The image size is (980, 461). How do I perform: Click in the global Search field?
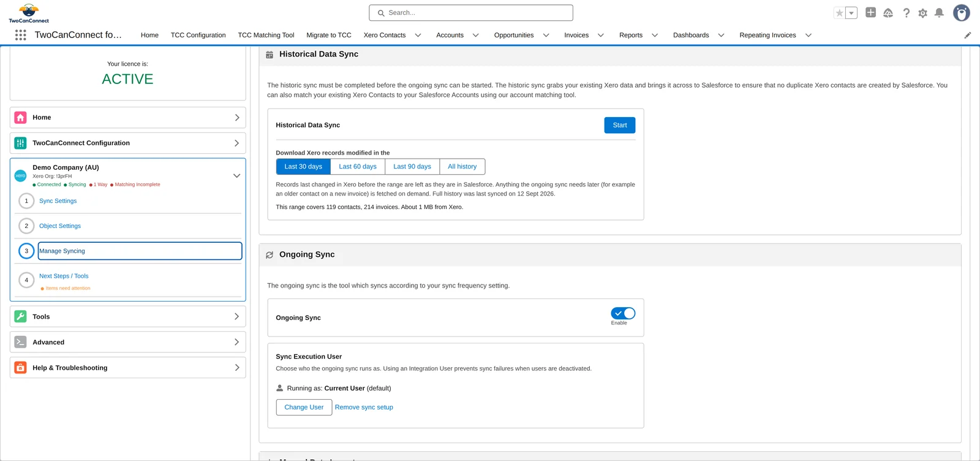(471, 13)
